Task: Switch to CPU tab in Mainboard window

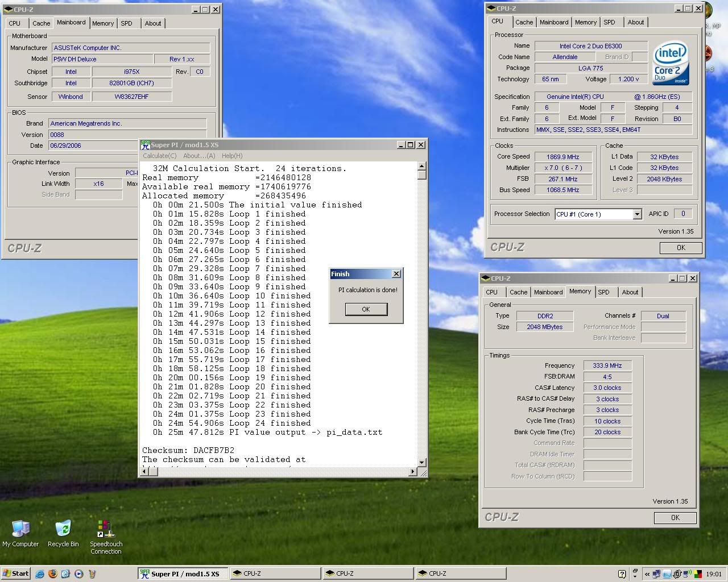Action: [15, 23]
